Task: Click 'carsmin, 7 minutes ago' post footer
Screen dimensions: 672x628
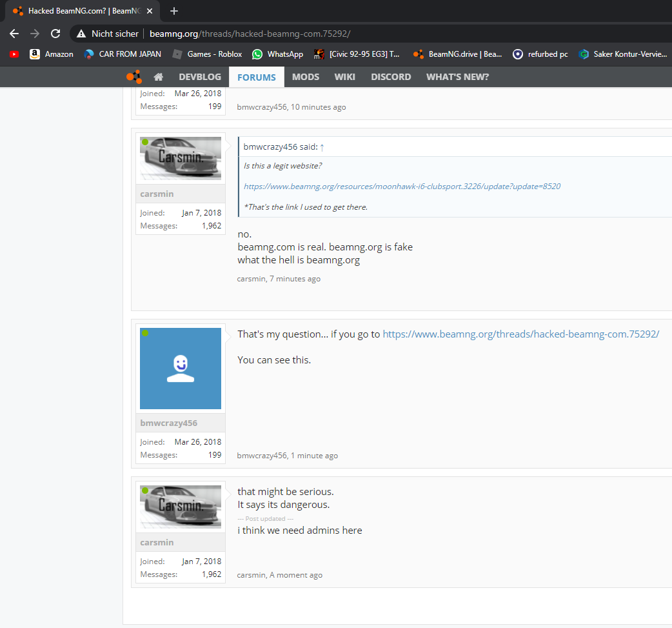Action: (279, 279)
